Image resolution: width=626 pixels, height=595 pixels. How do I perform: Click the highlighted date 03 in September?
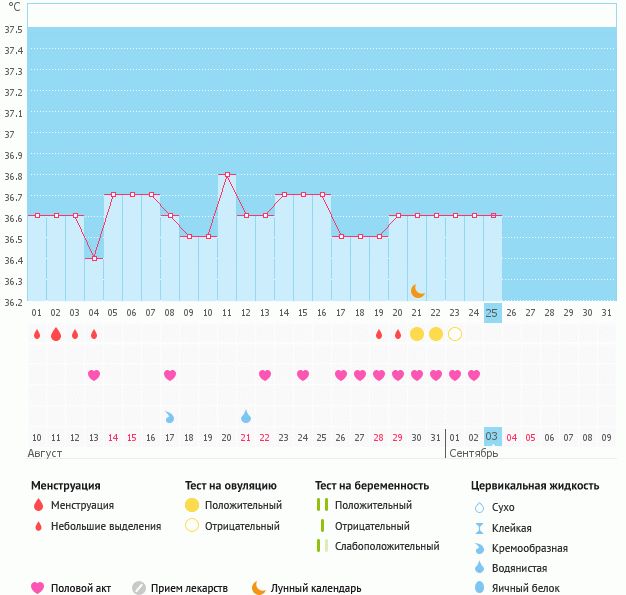point(492,437)
